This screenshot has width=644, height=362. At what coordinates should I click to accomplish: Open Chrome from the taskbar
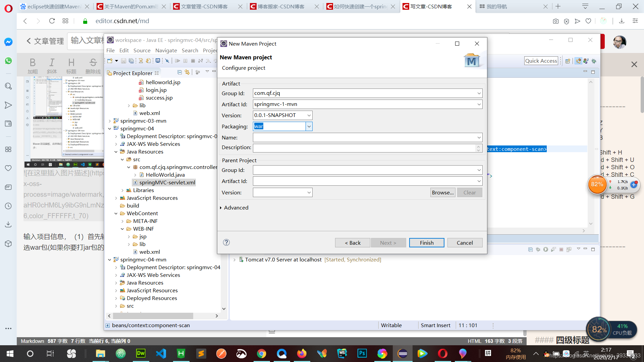[x=261, y=353]
